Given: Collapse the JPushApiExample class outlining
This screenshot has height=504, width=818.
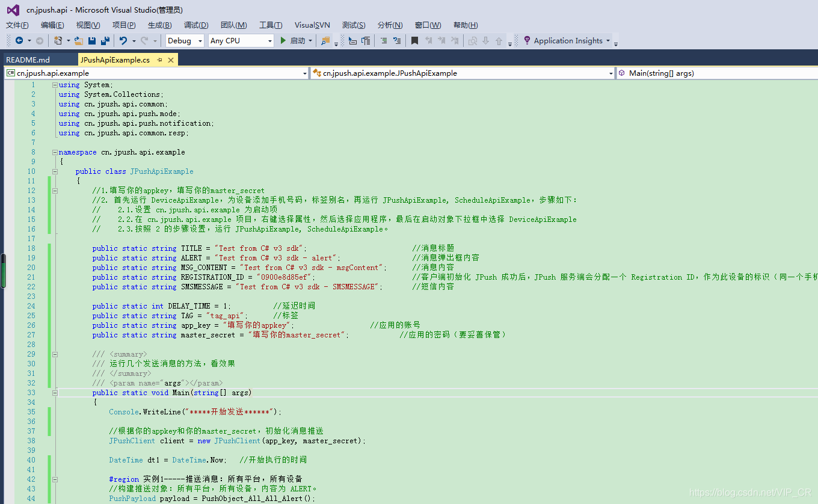Looking at the screenshot, I should coord(55,171).
